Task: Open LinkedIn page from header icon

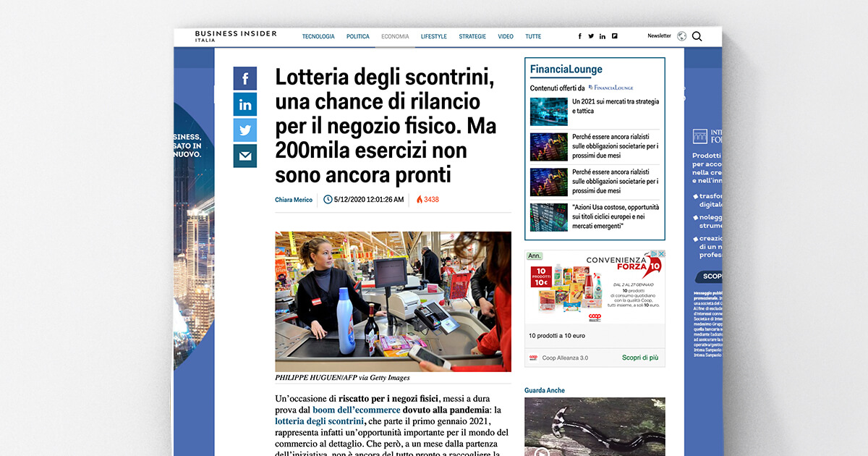Action: (603, 36)
